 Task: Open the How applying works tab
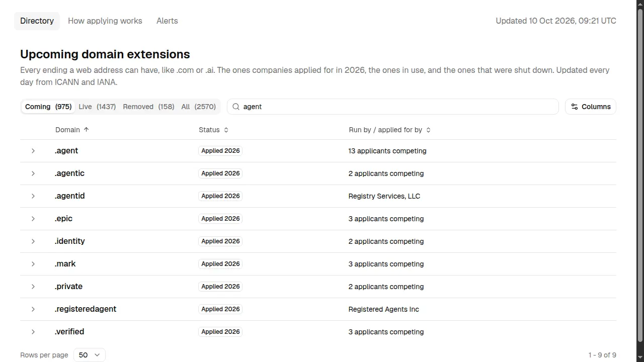(x=105, y=21)
